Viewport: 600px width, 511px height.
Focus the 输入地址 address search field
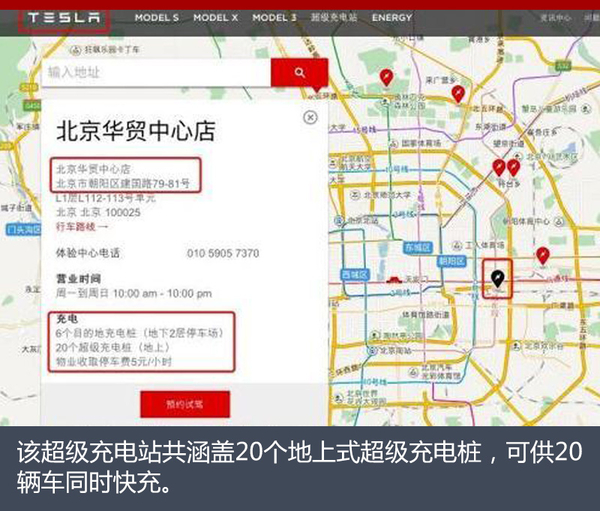pos(156,72)
